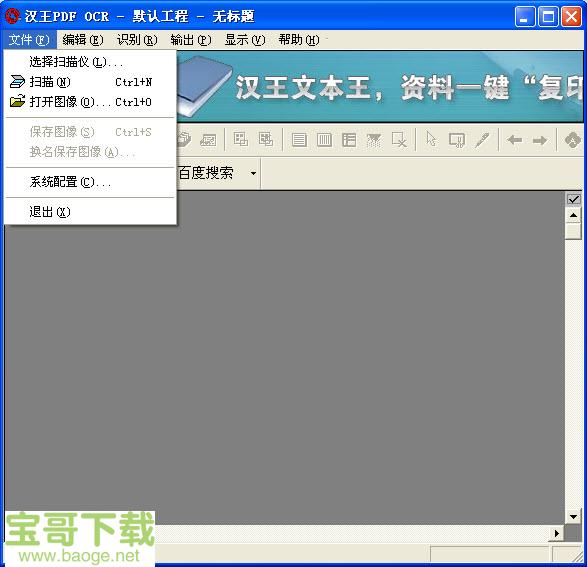Open the 百度搜索 dropdown arrow
The image size is (587, 567).
click(x=253, y=173)
